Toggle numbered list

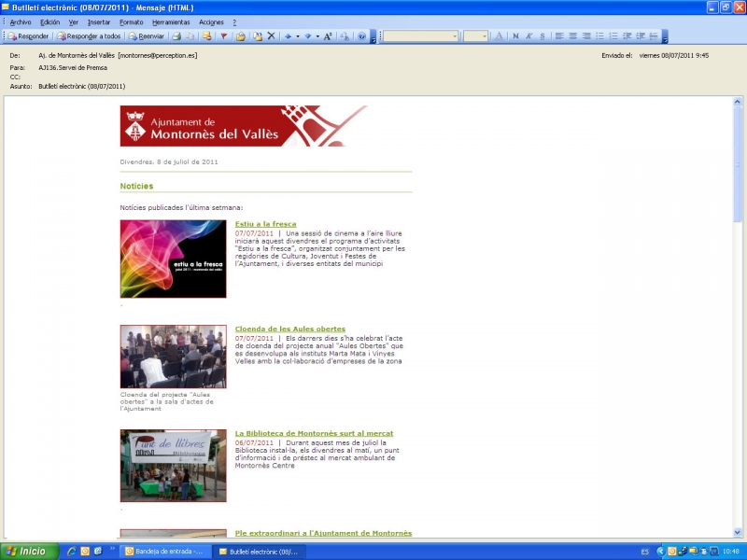coord(613,36)
